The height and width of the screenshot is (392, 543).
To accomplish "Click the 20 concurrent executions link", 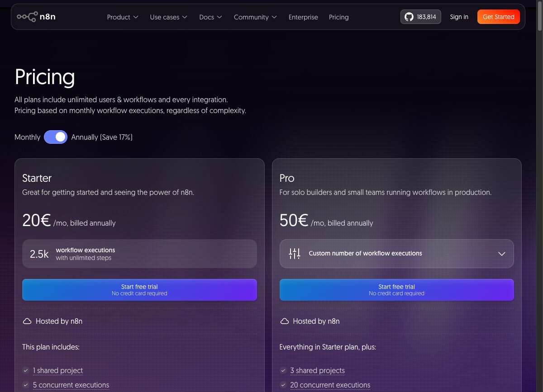I will (x=330, y=385).
